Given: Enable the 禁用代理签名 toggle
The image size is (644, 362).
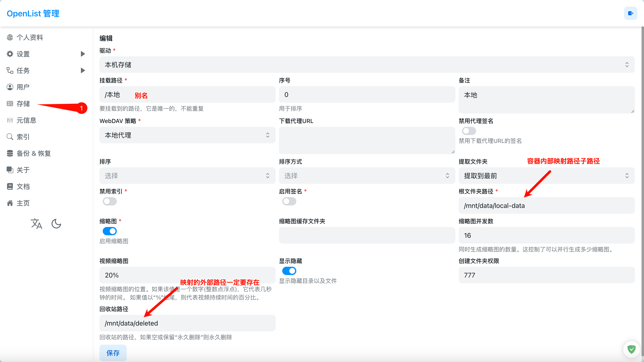Looking at the screenshot, I should pyautogui.click(x=469, y=131).
